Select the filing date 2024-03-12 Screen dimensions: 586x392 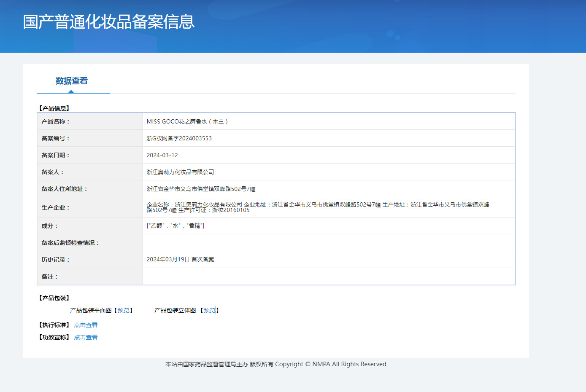(x=162, y=155)
